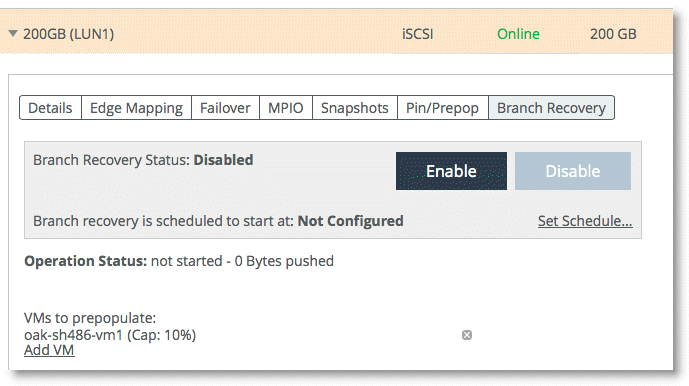Click the 200 GB size value
Screen dimensions: 689x386
613,34
